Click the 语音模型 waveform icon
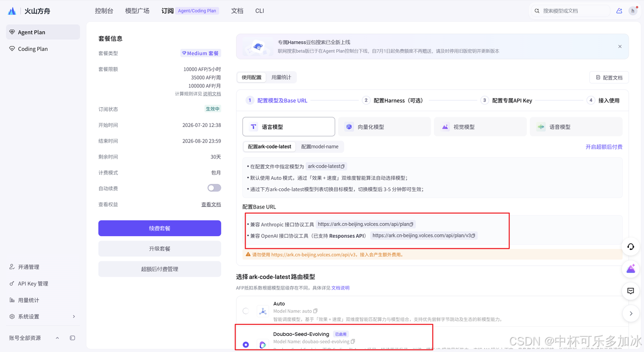 (x=541, y=127)
